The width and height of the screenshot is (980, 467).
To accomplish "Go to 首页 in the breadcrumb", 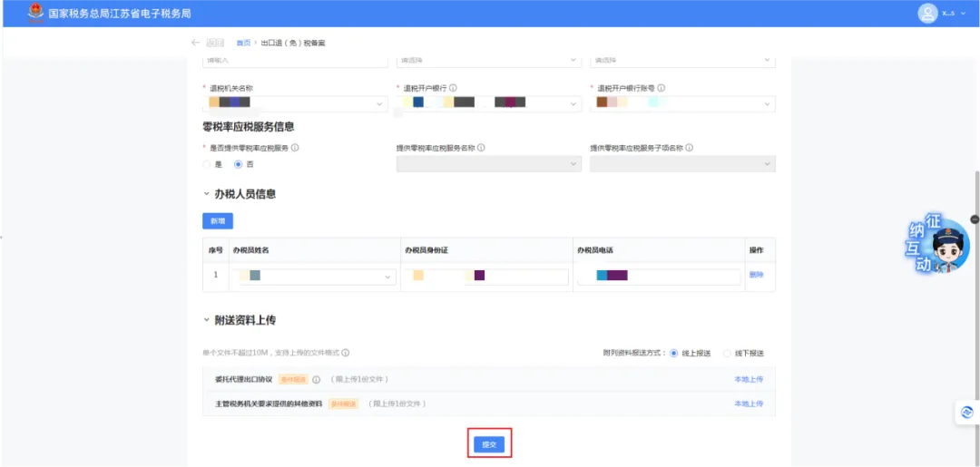I will pos(243,43).
